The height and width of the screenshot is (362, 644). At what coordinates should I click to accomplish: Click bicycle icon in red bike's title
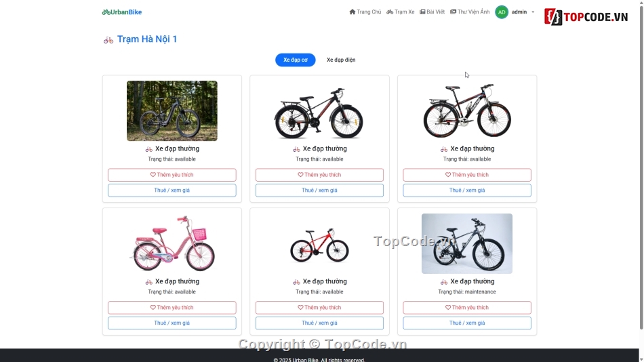coord(296,282)
